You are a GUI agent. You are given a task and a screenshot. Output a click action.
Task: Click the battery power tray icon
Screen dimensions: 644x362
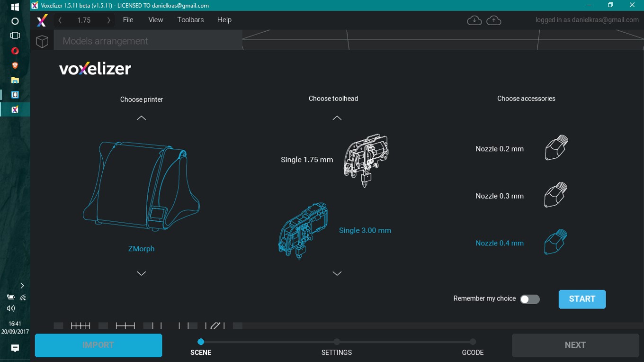click(10, 298)
